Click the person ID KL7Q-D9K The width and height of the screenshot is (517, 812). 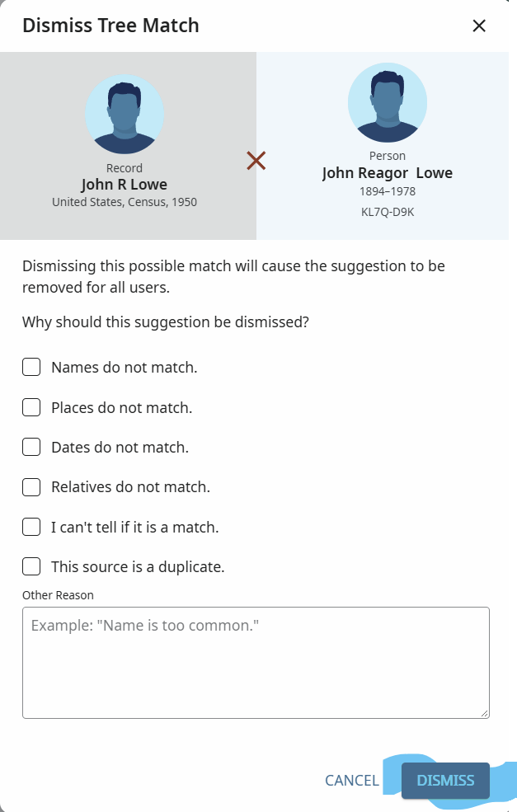(x=388, y=212)
